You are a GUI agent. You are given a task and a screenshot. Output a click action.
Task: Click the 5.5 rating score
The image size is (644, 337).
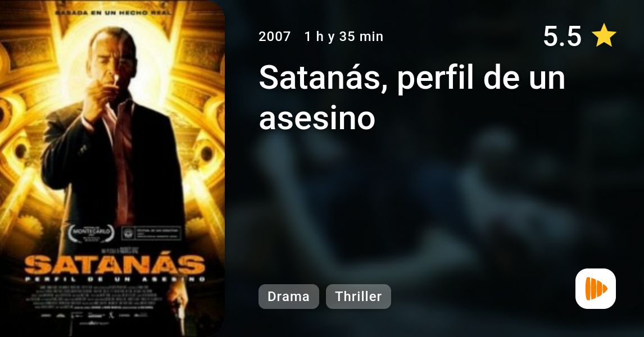pyautogui.click(x=563, y=36)
